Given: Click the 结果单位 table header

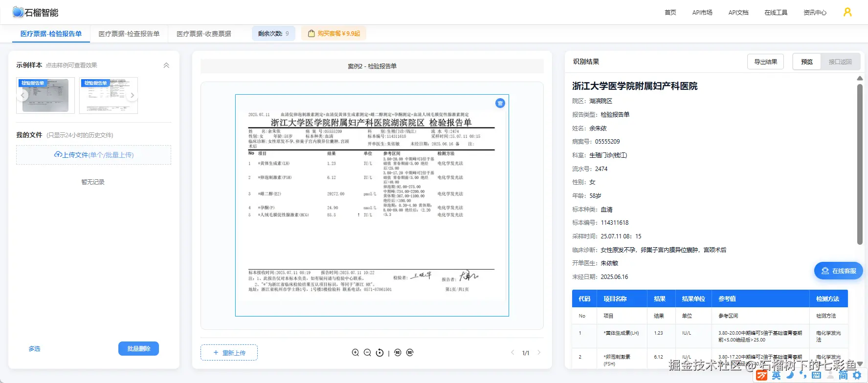Looking at the screenshot, I should click(x=693, y=298).
